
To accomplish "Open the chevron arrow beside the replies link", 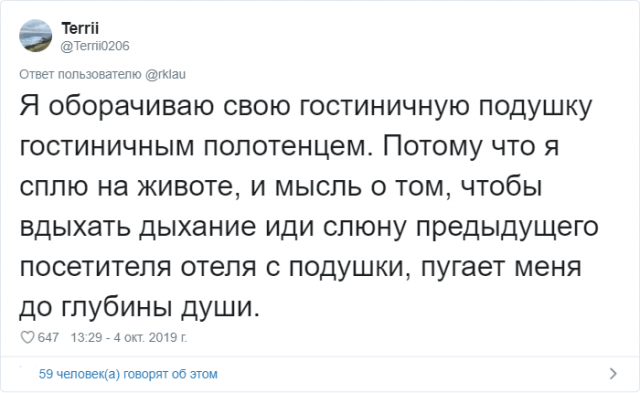I will pos(613,373).
